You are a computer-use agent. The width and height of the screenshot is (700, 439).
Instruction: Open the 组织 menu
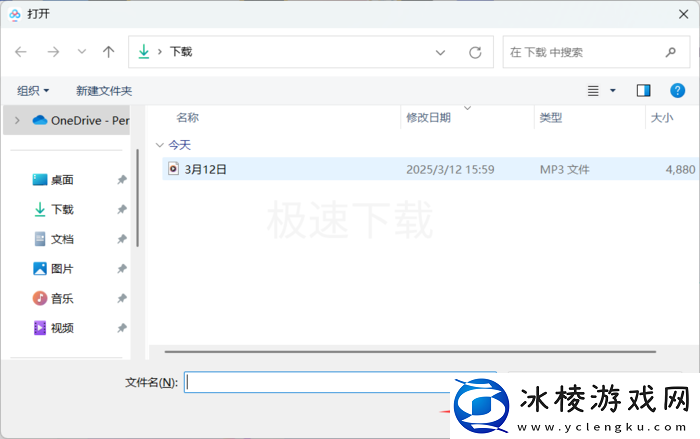(33, 91)
